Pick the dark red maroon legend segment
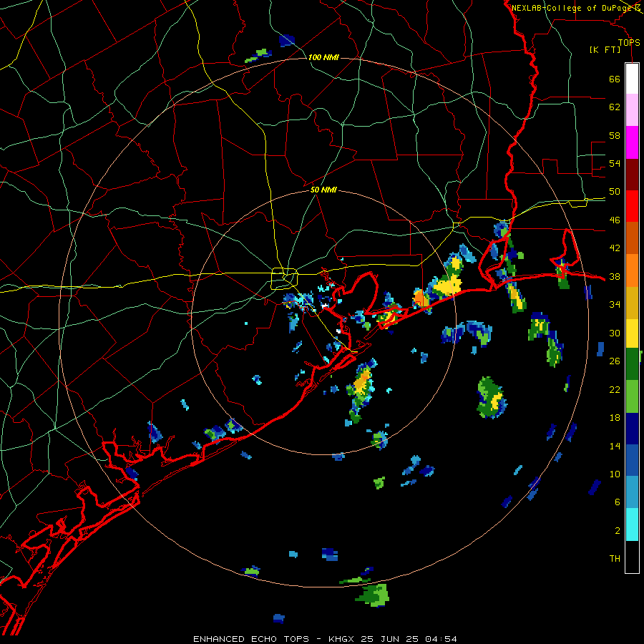The width and height of the screenshot is (644, 644). click(x=632, y=175)
